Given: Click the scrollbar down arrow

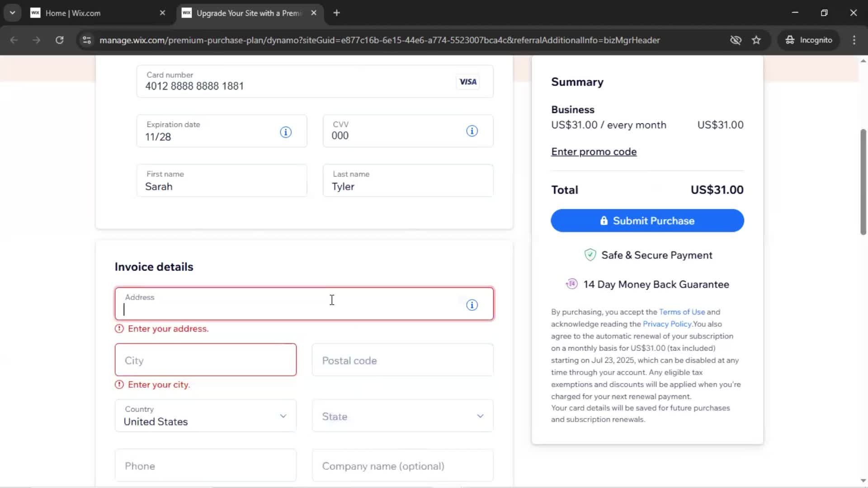Looking at the screenshot, I should 863,481.
